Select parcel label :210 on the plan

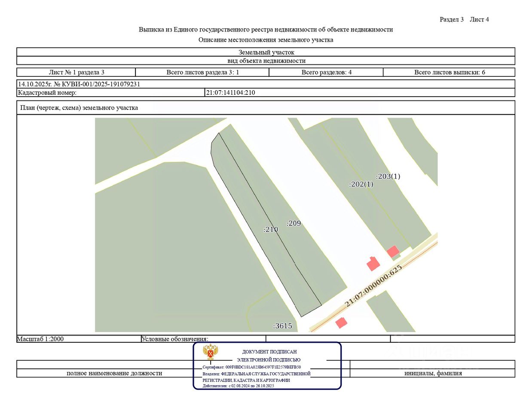271,229
